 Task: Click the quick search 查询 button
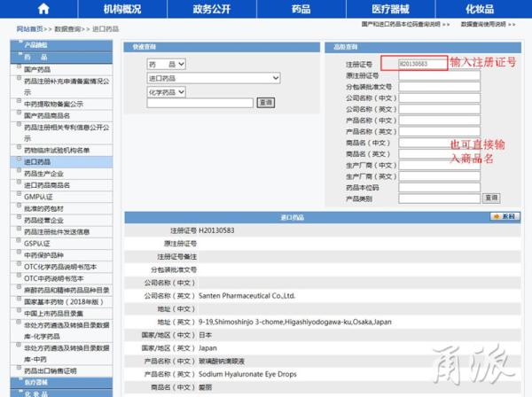click(x=266, y=103)
